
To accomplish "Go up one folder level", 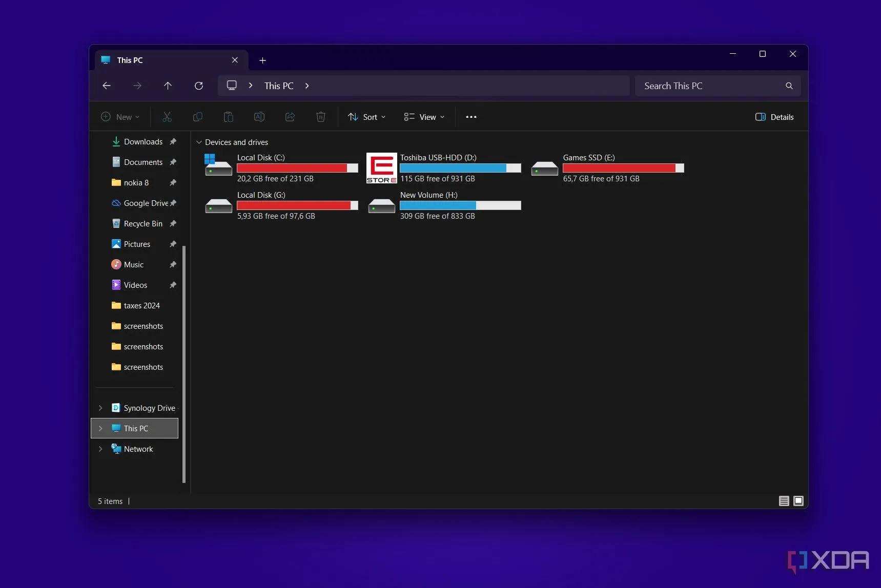I will 168,86.
